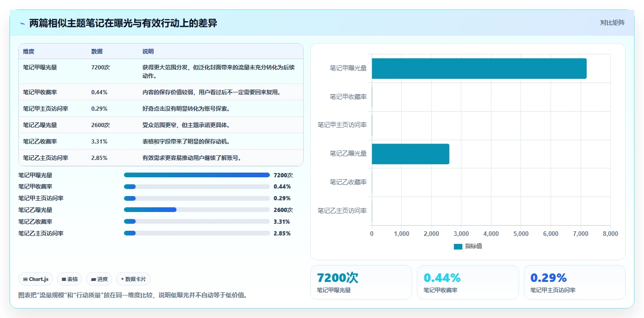Click the 指标值 legend label text
This screenshot has width=644, height=318.
click(x=473, y=246)
